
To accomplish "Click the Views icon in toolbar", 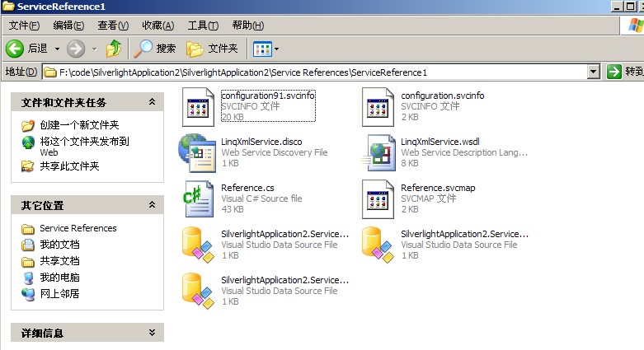I will point(262,49).
